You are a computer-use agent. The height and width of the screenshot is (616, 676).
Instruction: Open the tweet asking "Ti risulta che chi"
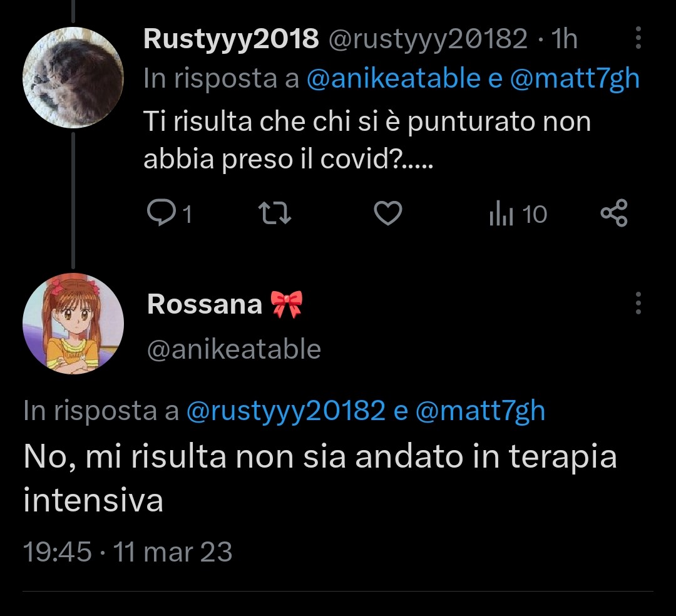pyautogui.click(x=367, y=141)
